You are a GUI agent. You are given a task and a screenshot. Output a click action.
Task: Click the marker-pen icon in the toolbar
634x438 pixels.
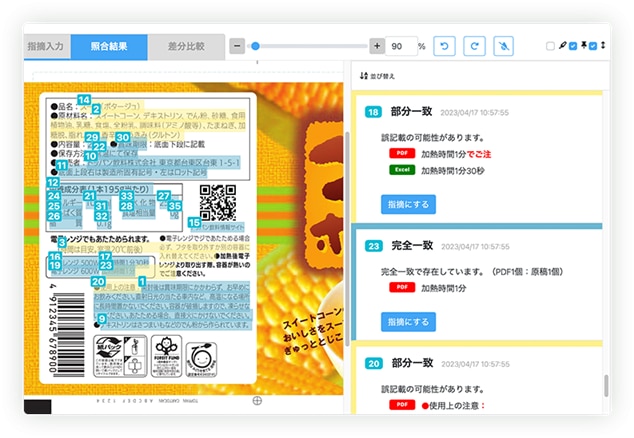[x=562, y=45]
